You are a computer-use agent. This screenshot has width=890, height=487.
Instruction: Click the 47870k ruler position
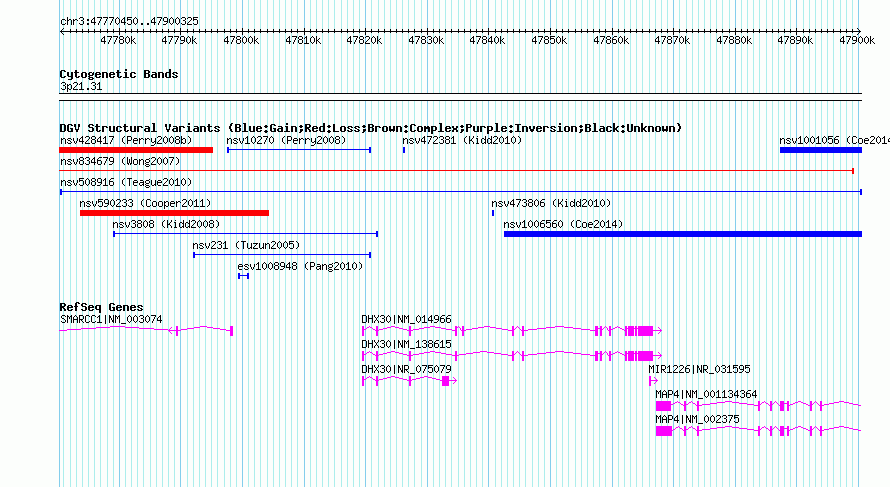[673, 40]
